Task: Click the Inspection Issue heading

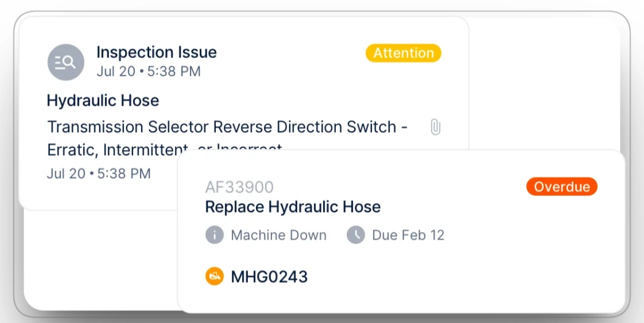Action: [157, 52]
